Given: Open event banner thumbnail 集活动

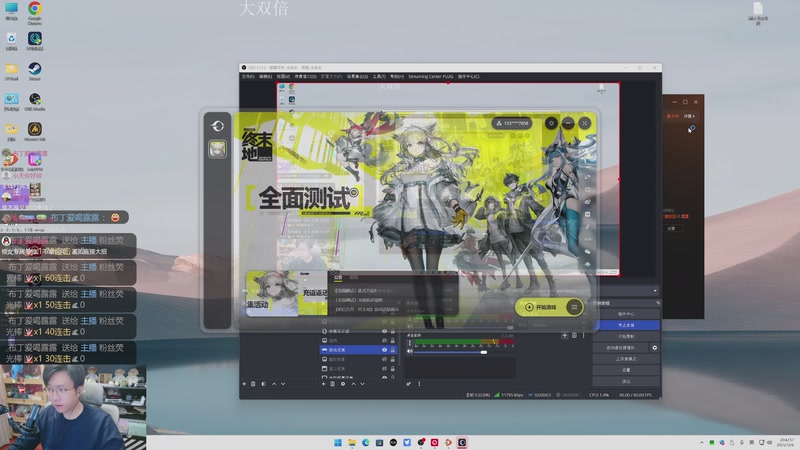Looking at the screenshot, I should [x=272, y=293].
